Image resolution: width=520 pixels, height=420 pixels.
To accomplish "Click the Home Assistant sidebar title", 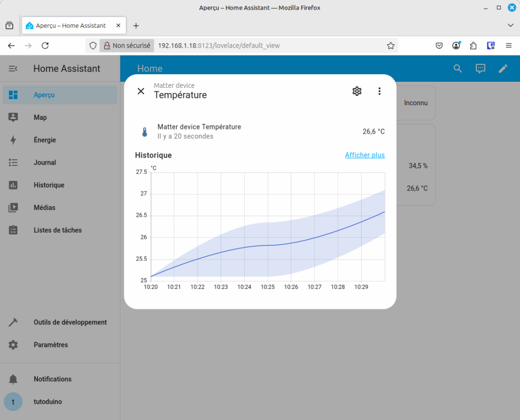I will (x=67, y=69).
